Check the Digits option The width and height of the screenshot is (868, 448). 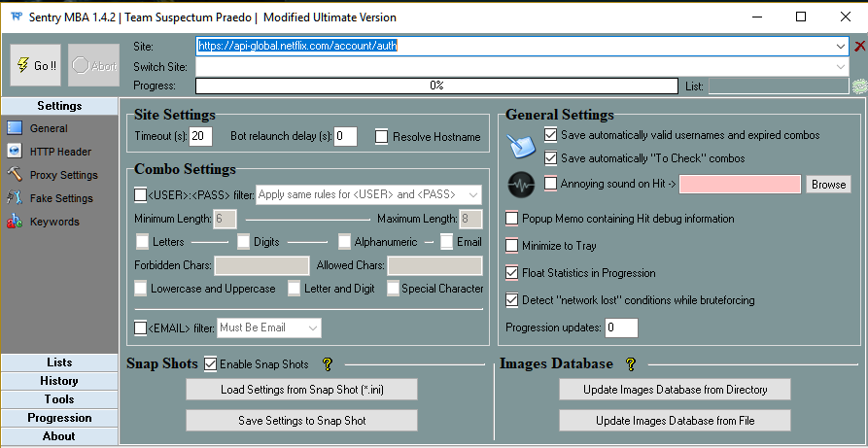tap(244, 241)
